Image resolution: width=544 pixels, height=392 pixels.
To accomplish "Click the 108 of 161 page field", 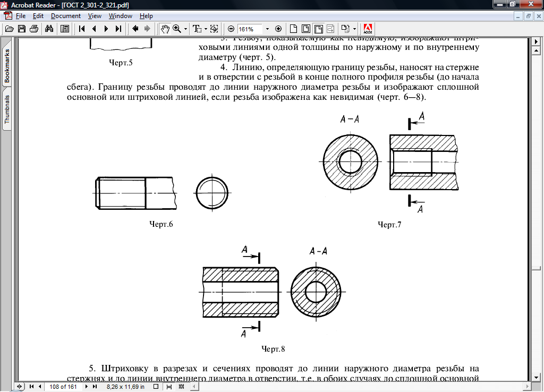I will [63, 387].
